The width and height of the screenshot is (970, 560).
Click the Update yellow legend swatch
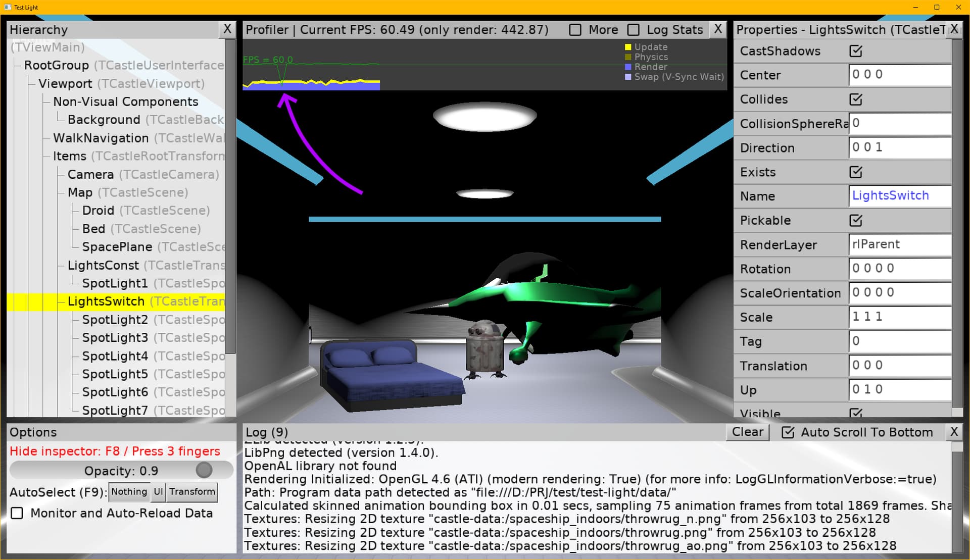(x=628, y=47)
